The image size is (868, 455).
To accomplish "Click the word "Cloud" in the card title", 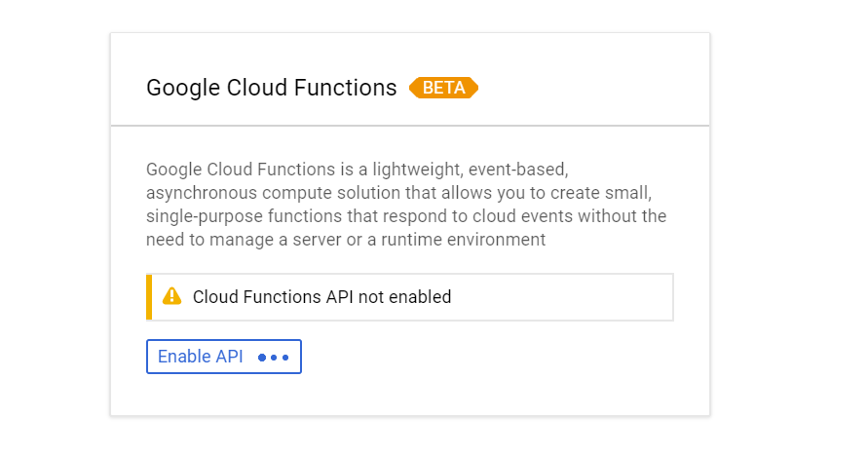I will pyautogui.click(x=251, y=88).
